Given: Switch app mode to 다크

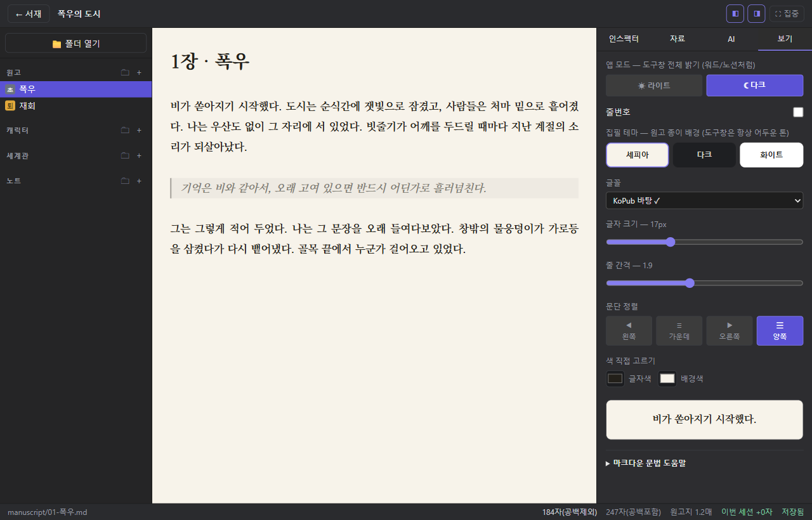Looking at the screenshot, I should coord(755,86).
